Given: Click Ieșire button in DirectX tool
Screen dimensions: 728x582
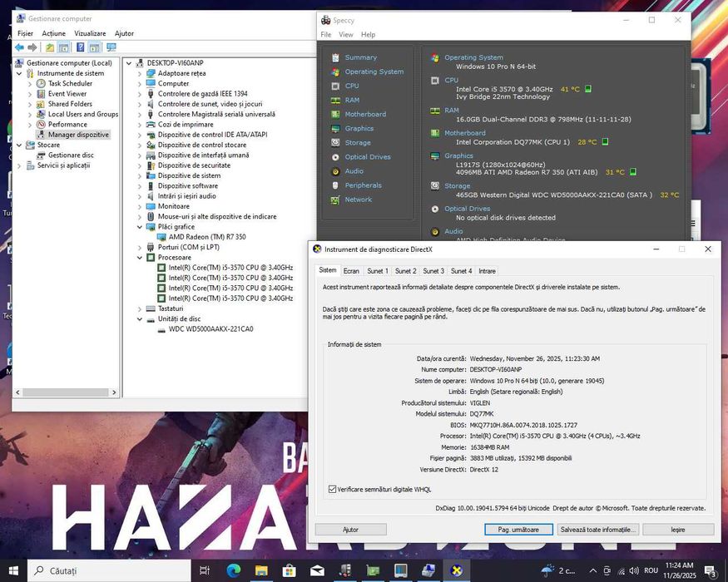Looking at the screenshot, I should tap(678, 530).
